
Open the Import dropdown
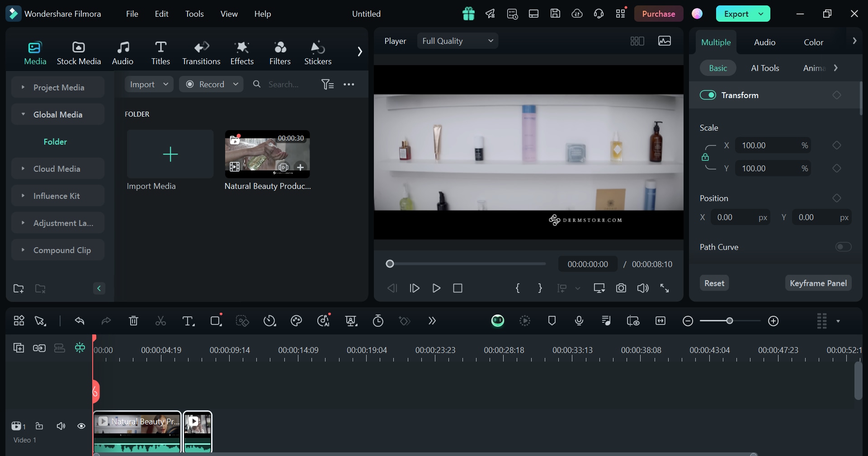point(149,84)
